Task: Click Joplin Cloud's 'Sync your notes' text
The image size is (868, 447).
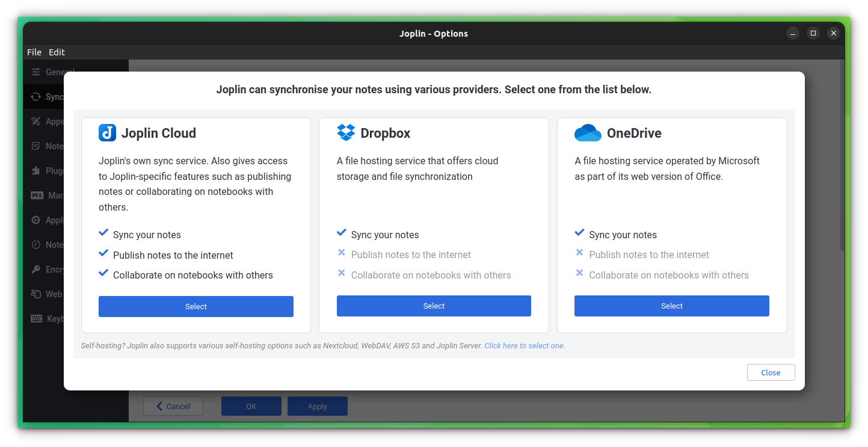Action: coord(147,235)
